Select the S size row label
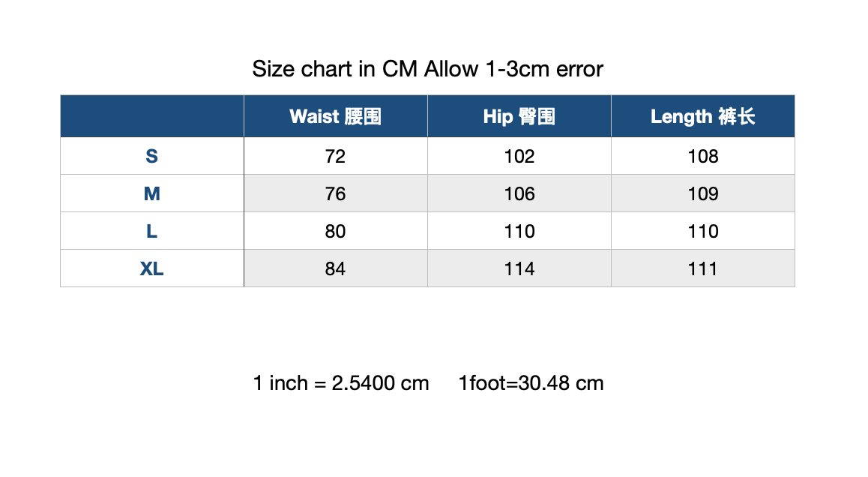 [x=151, y=156]
